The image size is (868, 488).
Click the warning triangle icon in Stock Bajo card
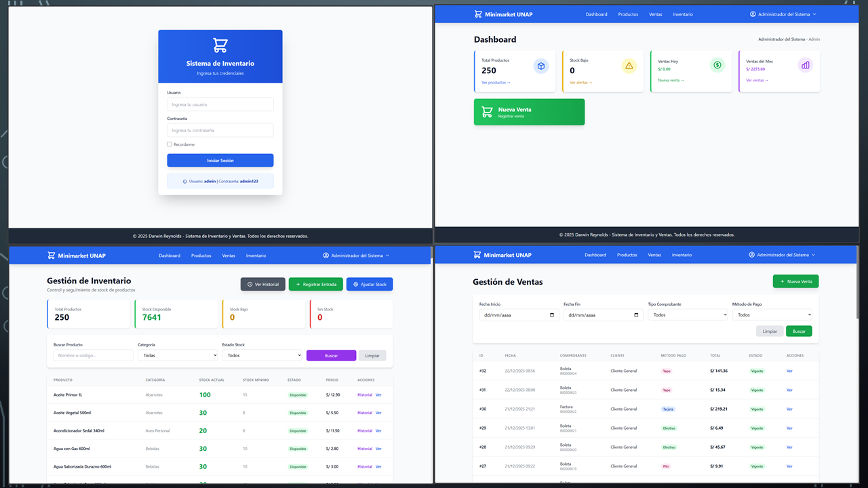[629, 66]
